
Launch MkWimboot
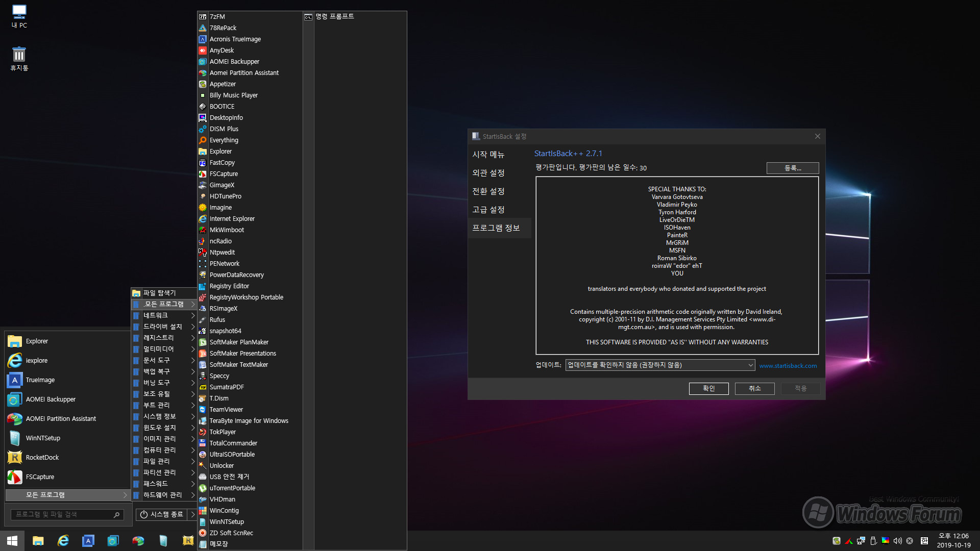tap(250, 230)
